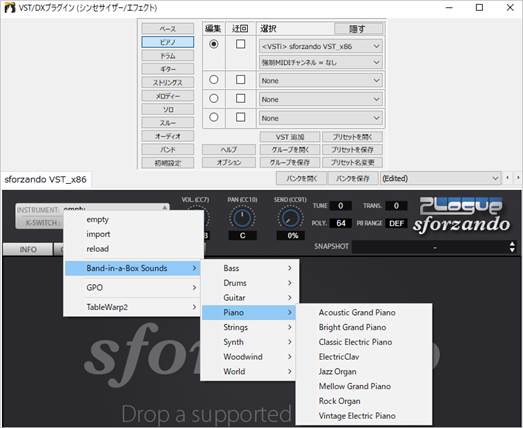Click the バンクを開く button
523x428 pixels.
pyautogui.click(x=301, y=178)
